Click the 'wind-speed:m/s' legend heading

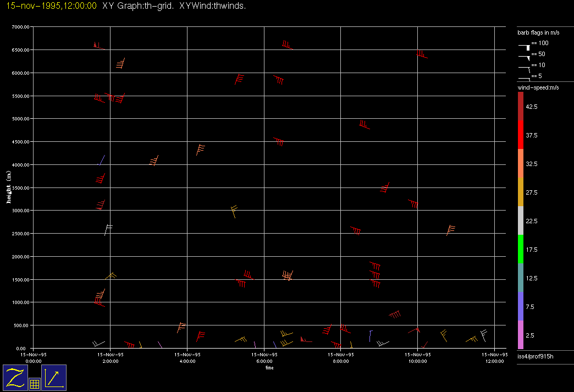pyautogui.click(x=538, y=87)
